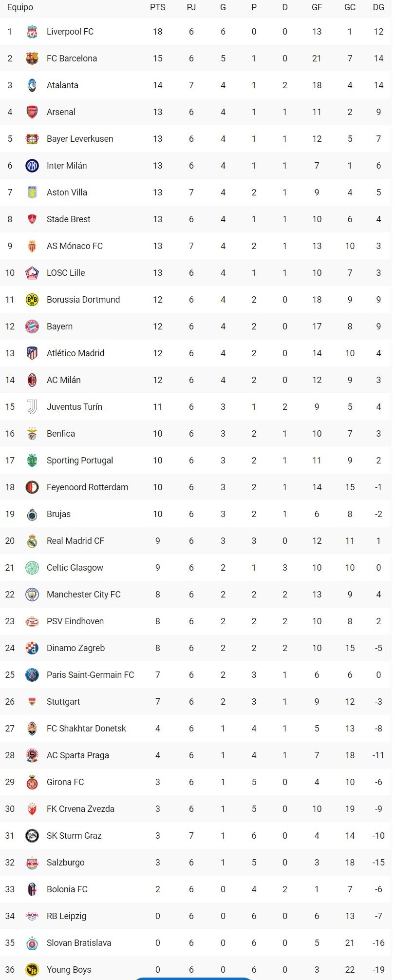Click the PTS column header
Image resolution: width=395 pixels, height=980 pixels.
pos(158,8)
